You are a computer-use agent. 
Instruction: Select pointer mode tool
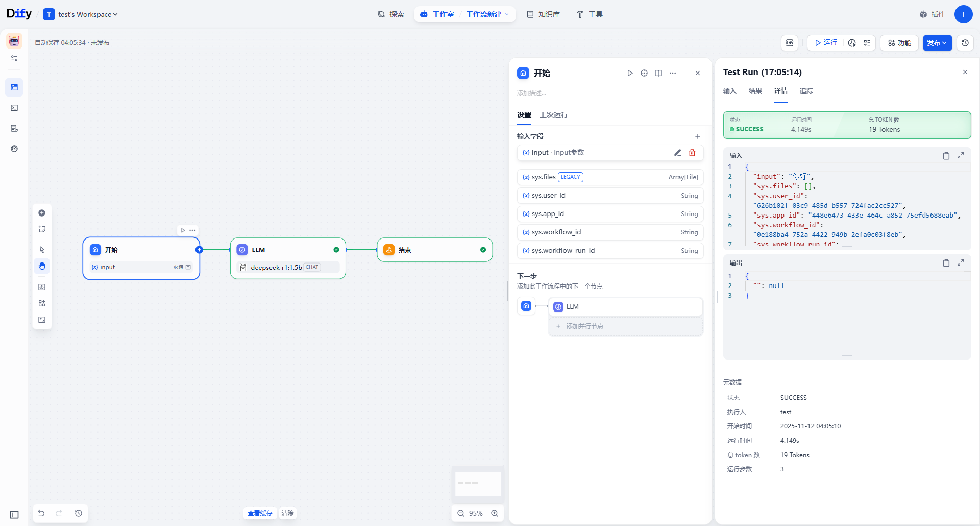(42, 250)
